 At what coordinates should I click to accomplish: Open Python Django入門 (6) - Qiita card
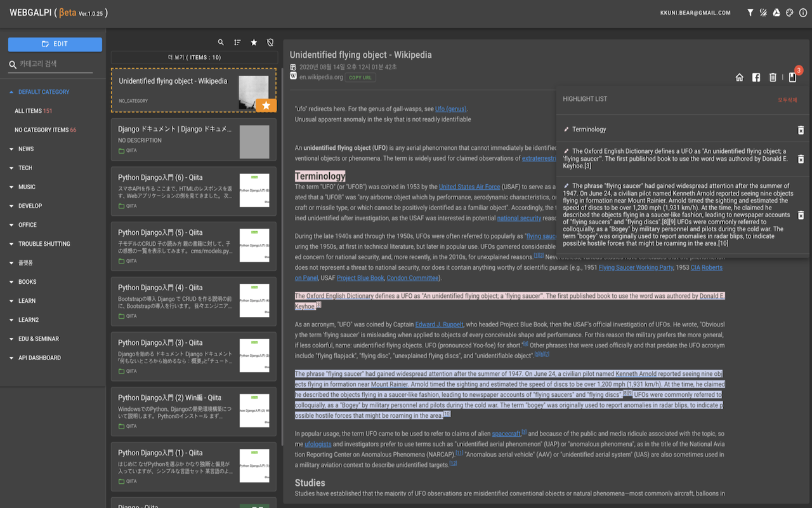coord(193,190)
